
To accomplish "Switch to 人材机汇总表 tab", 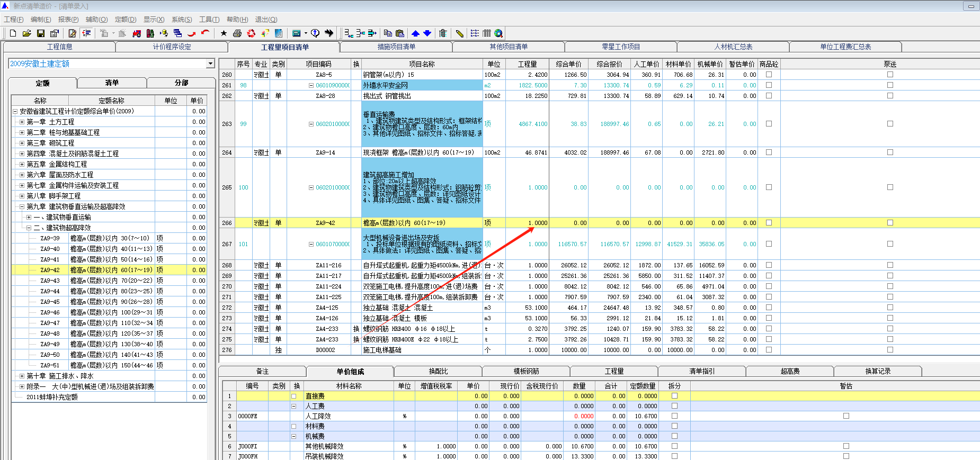I will click(733, 47).
